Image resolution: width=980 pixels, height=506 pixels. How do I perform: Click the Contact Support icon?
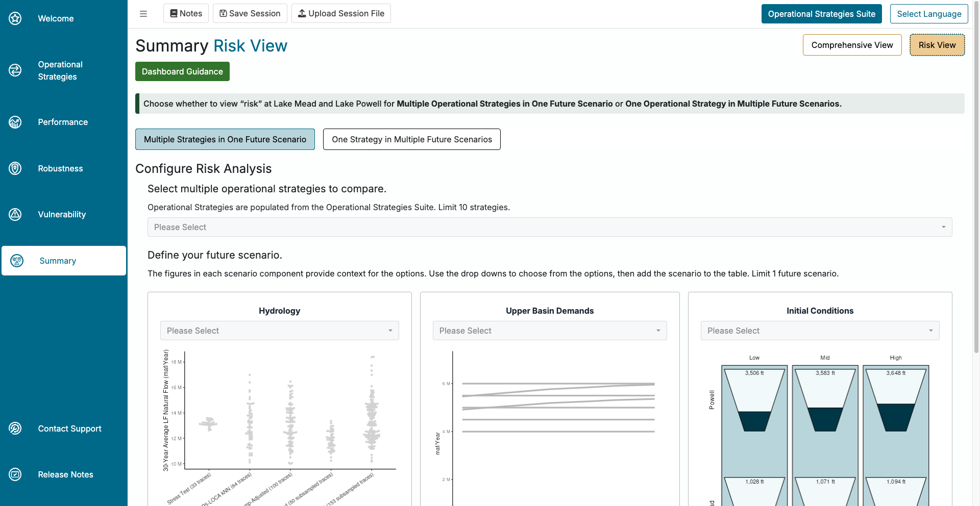click(x=15, y=428)
